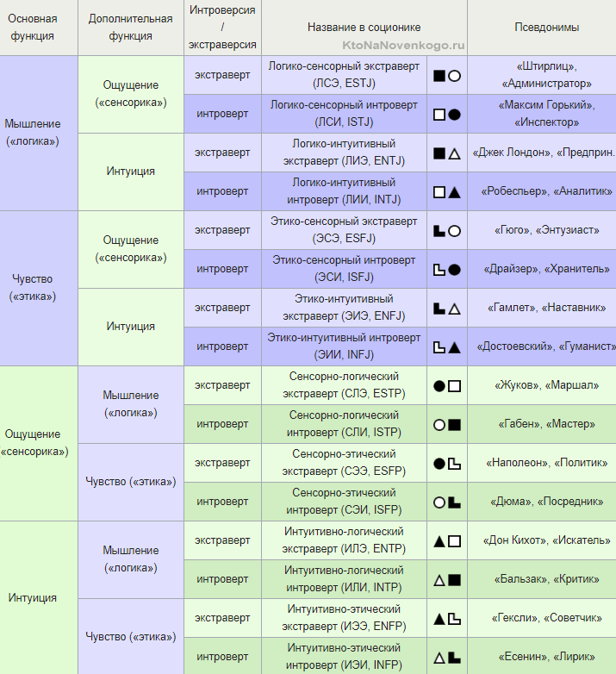Click the black triangle and white square symbol for ИЛЭ
This screenshot has height=674, width=616.
pyautogui.click(x=447, y=541)
